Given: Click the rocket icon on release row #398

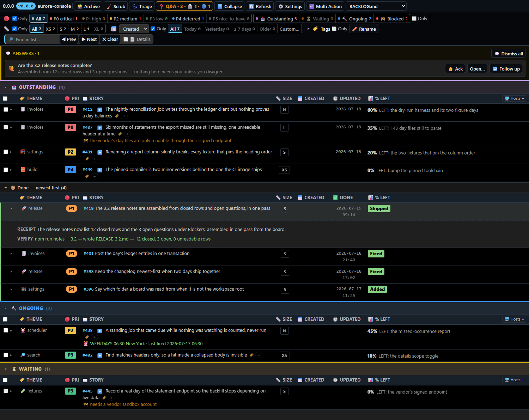Looking at the screenshot, I should [x=24, y=272].
